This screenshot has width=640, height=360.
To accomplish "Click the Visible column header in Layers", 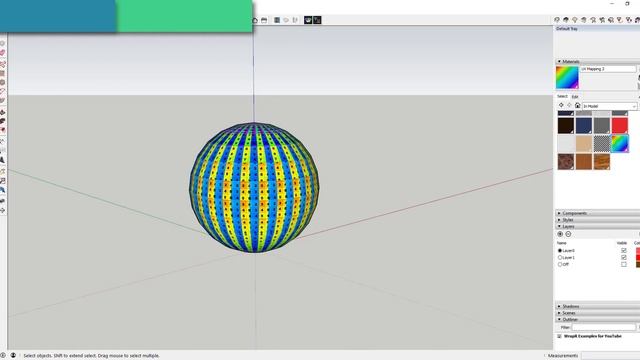I will point(622,243).
